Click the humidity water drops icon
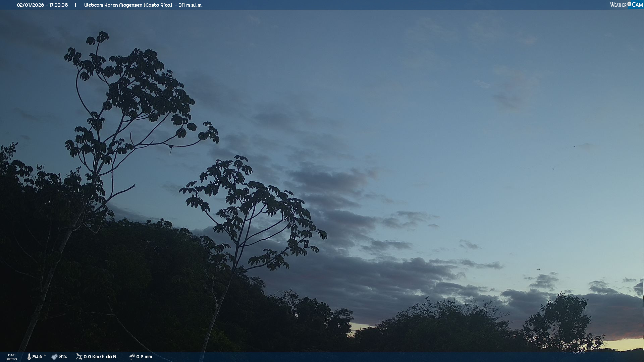This screenshot has height=362, width=644. (x=54, y=357)
